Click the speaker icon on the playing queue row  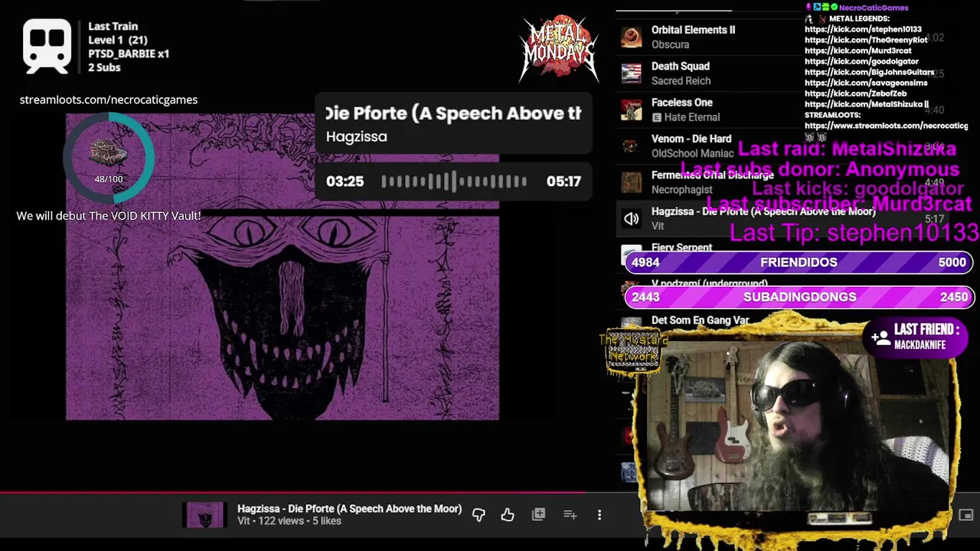[631, 219]
